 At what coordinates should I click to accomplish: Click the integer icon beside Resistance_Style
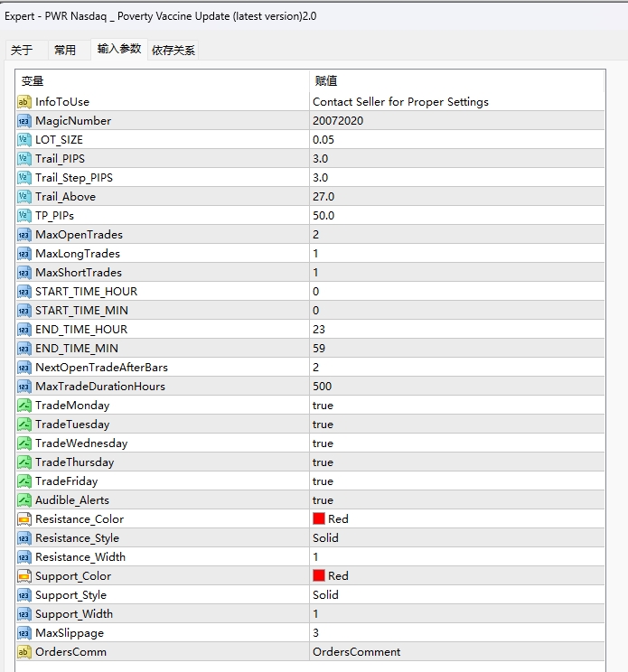24,538
